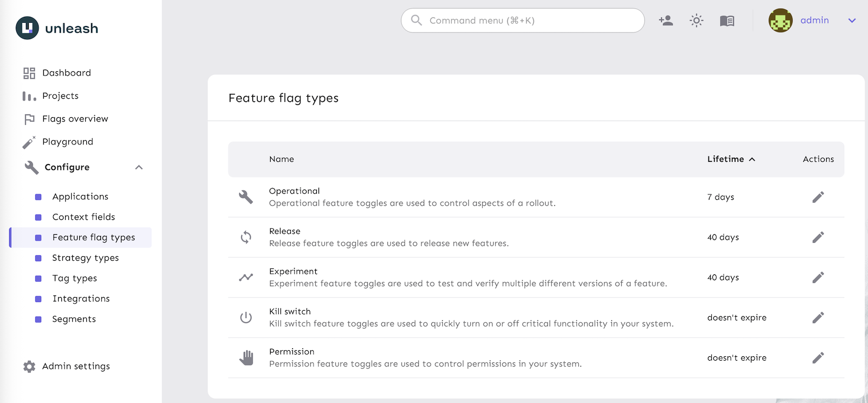868x403 pixels.
Task: Open the admin user dropdown
Action: 851,21
